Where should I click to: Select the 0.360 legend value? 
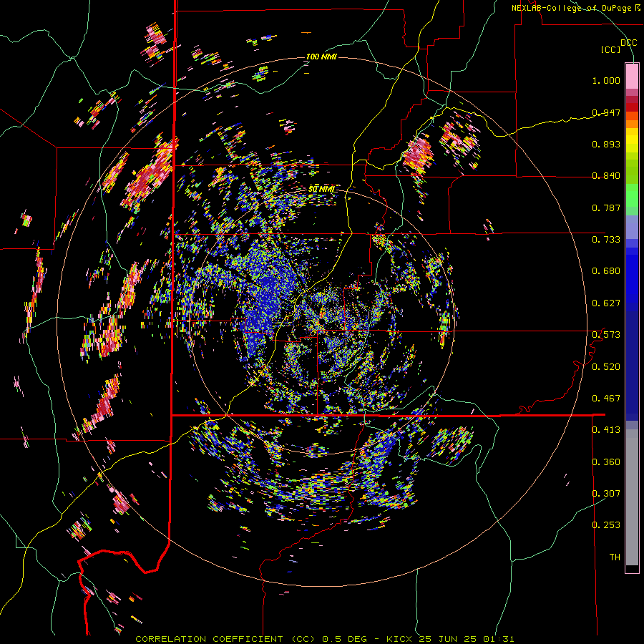coord(606,462)
